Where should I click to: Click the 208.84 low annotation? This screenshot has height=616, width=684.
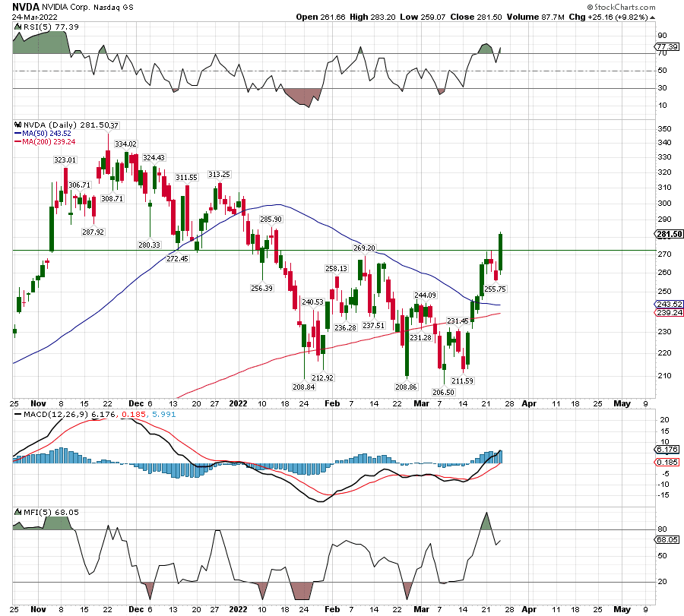[x=303, y=387]
